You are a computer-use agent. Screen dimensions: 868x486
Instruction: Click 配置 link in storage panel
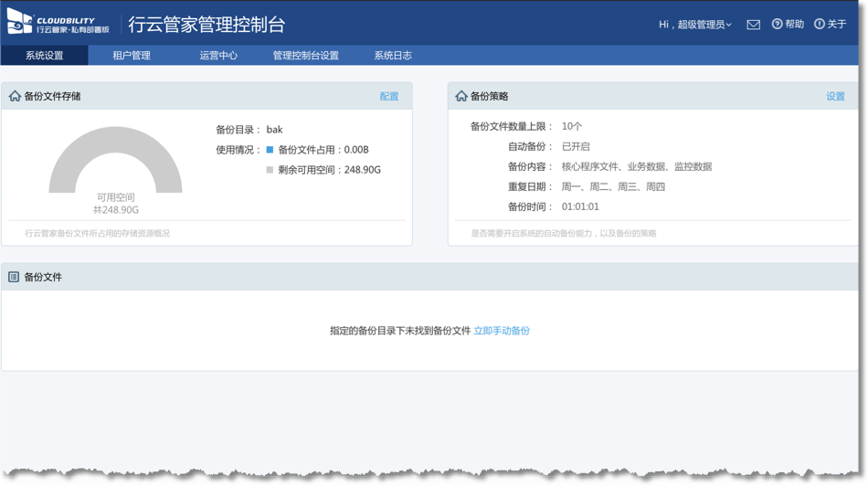coord(389,96)
